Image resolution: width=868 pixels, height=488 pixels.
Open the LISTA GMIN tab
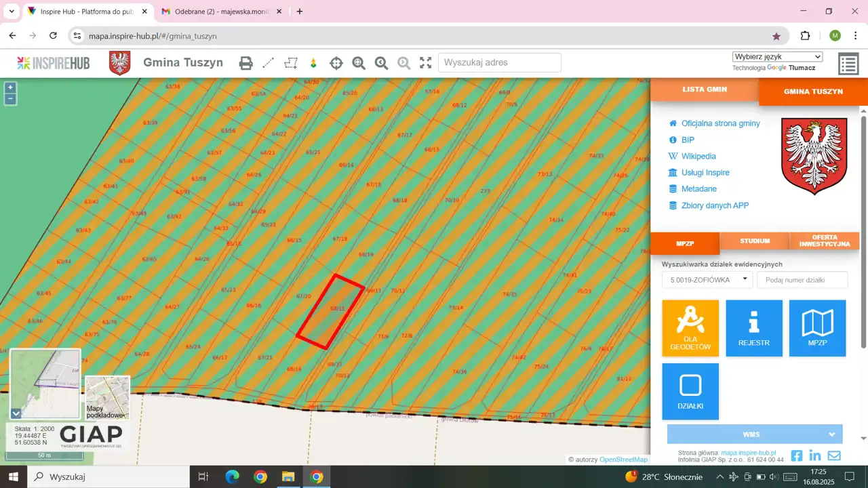tap(705, 89)
